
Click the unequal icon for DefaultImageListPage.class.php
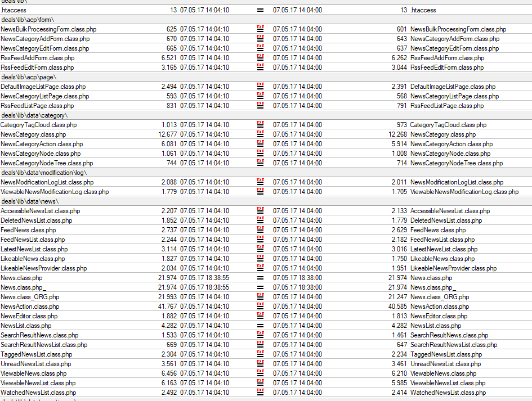click(260, 86)
